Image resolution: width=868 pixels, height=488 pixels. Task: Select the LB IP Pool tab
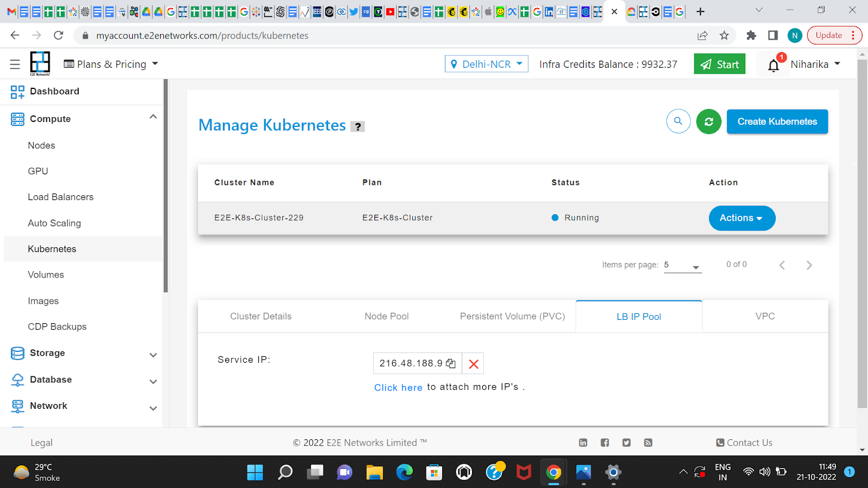639,316
